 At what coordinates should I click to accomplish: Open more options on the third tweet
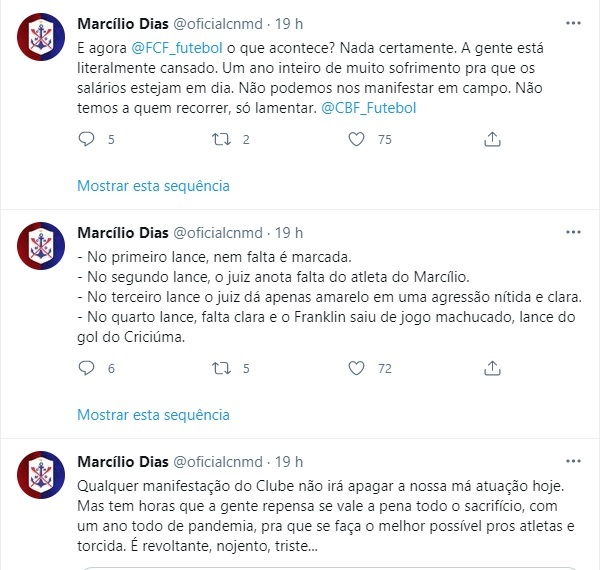click(x=573, y=461)
